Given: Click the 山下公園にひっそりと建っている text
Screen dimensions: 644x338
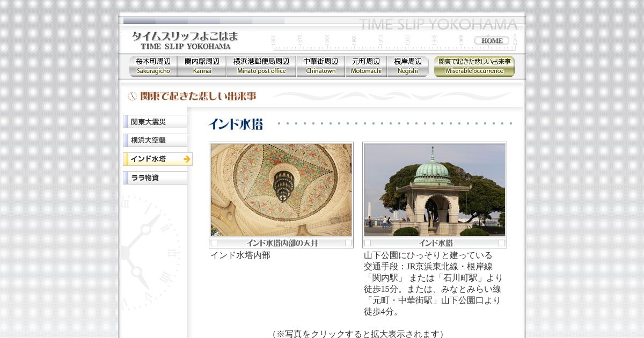Looking at the screenshot, I should 428,255.
